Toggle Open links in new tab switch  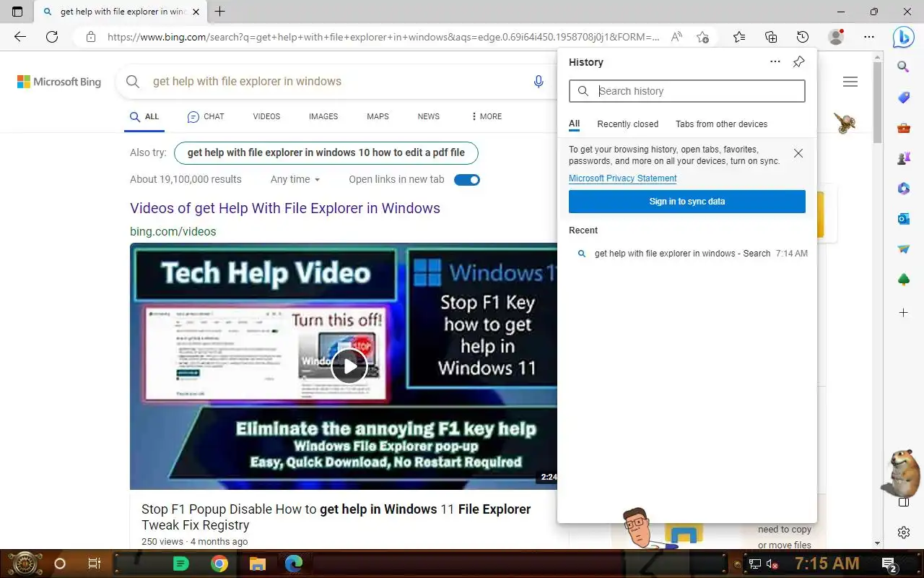pyautogui.click(x=467, y=180)
